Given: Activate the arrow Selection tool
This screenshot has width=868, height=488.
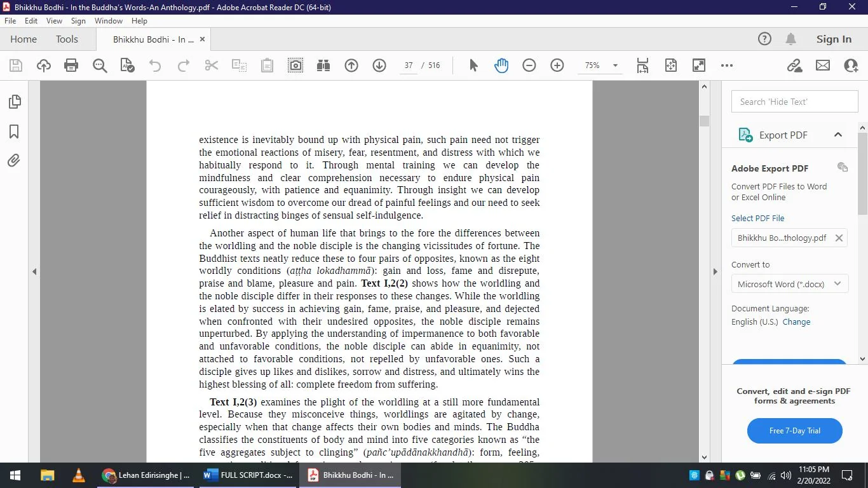Looking at the screenshot, I should click(x=473, y=65).
